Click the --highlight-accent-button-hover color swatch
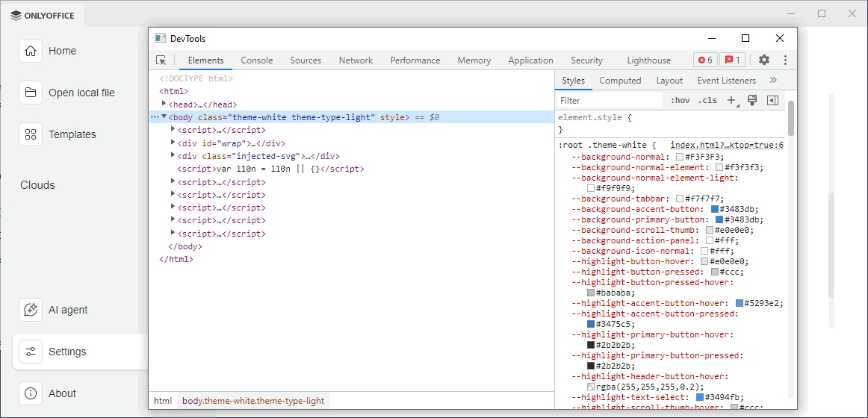Screen dimensions: 868x418 pos(739,303)
